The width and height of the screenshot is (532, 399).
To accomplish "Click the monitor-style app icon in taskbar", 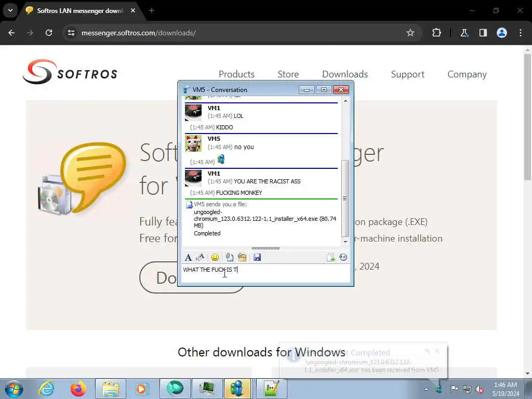I will 207,389.
